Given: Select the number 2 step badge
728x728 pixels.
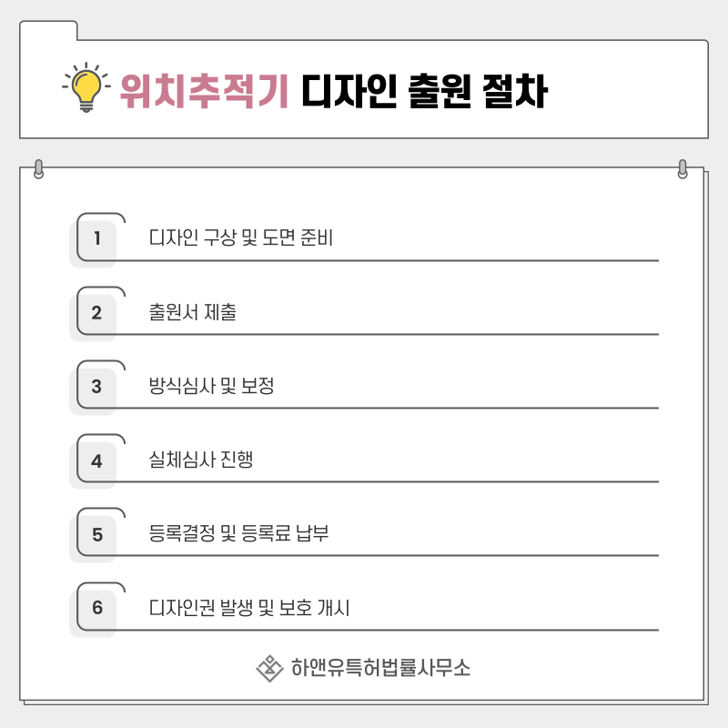Looking at the screenshot, I should (96, 313).
